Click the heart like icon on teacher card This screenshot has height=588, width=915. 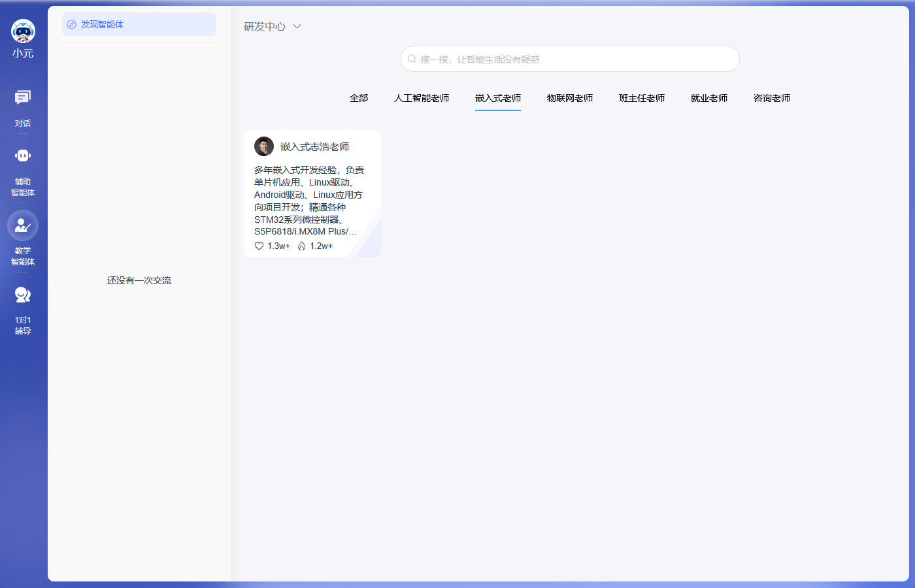pos(259,246)
